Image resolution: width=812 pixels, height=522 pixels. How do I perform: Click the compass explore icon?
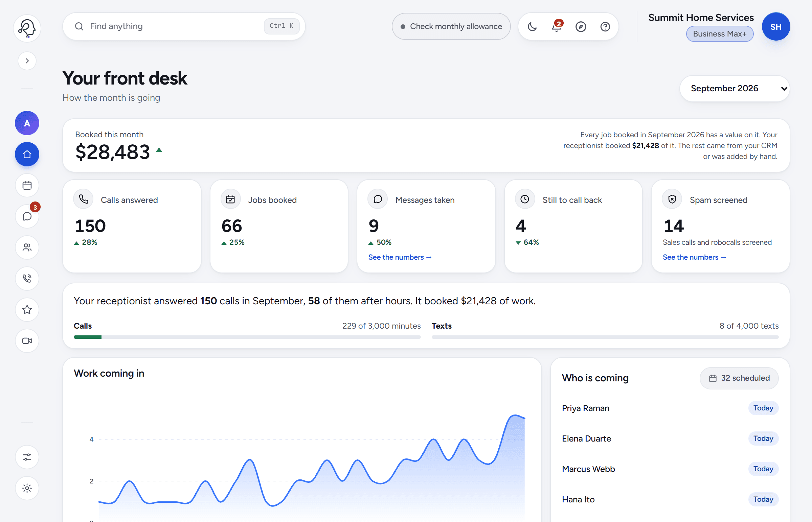click(581, 26)
